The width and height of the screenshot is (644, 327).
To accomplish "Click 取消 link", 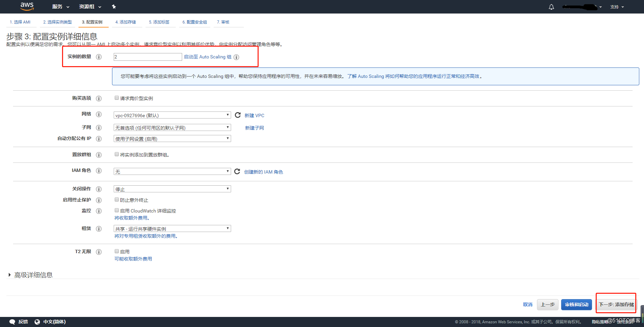I will pyautogui.click(x=528, y=305).
